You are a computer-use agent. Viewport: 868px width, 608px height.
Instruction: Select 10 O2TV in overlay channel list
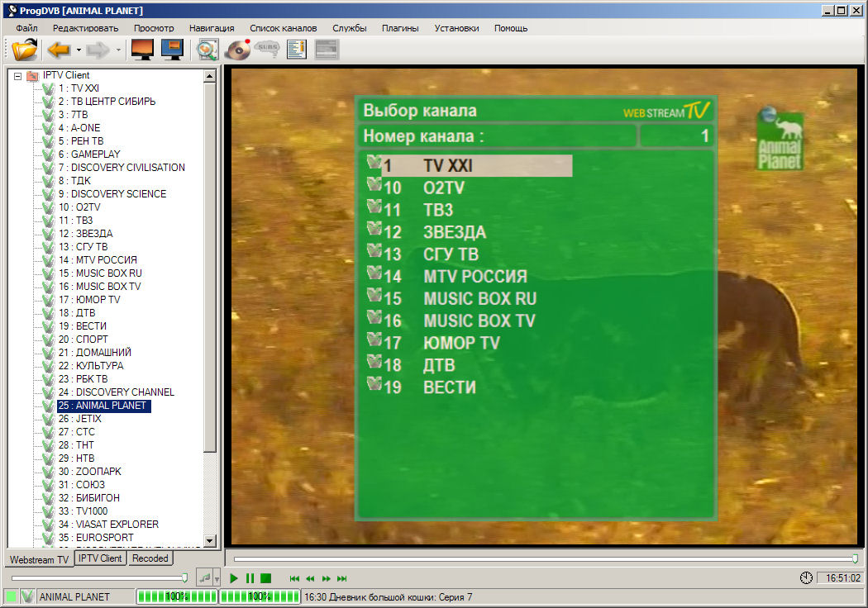470,188
